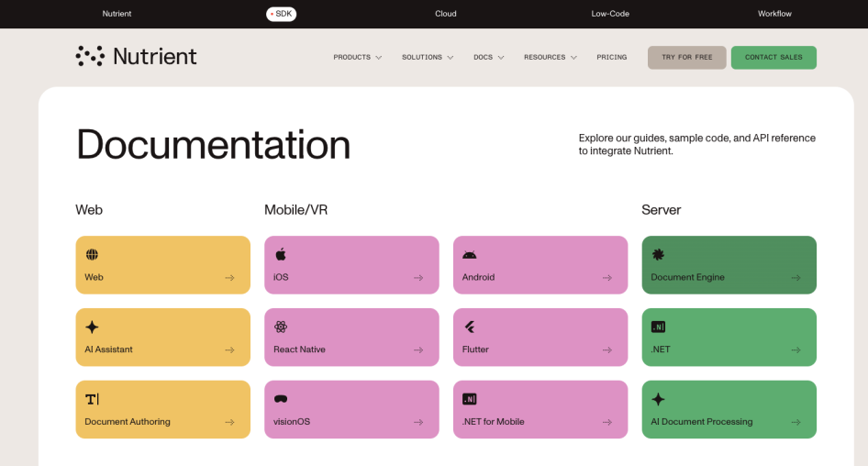Viewport: 868px width, 466px height.
Task: Click the Contact Sales button
Action: pyautogui.click(x=773, y=58)
